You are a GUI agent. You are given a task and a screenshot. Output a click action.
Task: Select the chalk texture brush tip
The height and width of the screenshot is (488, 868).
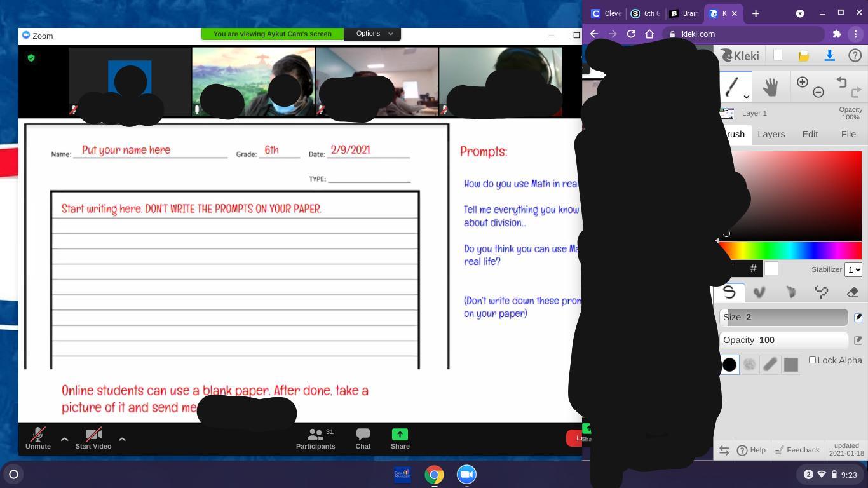pyautogui.click(x=750, y=365)
